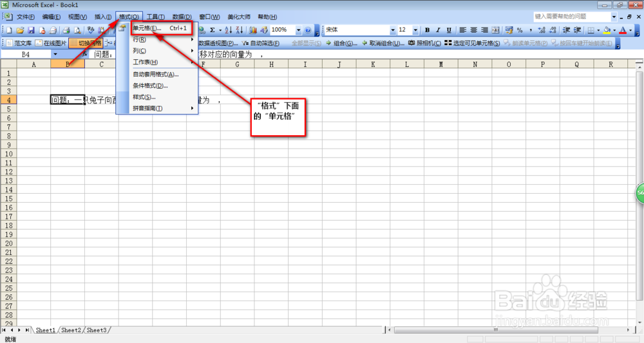This screenshot has height=343, width=644.
Task: Open 工具(T) menu
Action: tap(155, 17)
